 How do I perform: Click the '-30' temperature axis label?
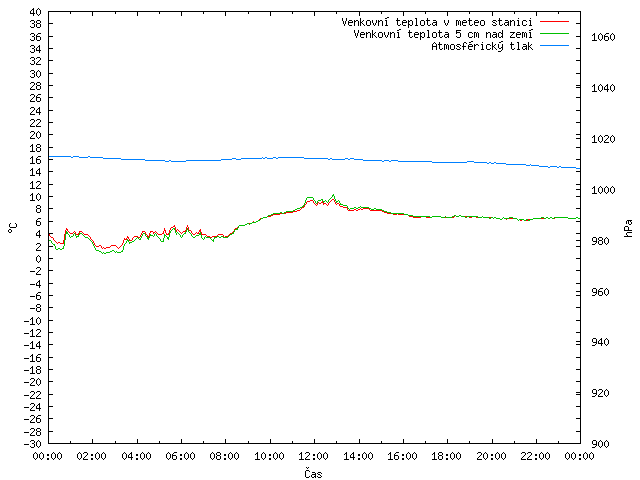click(32, 444)
